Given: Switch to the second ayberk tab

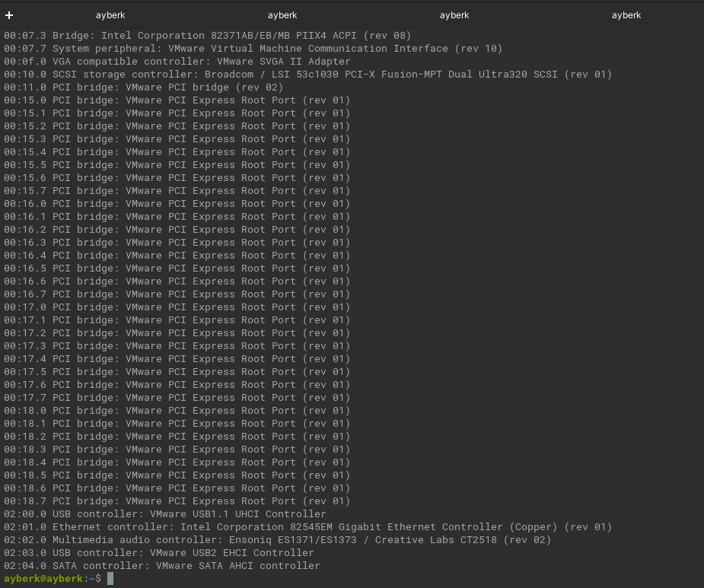Looking at the screenshot, I should [x=282, y=15].
